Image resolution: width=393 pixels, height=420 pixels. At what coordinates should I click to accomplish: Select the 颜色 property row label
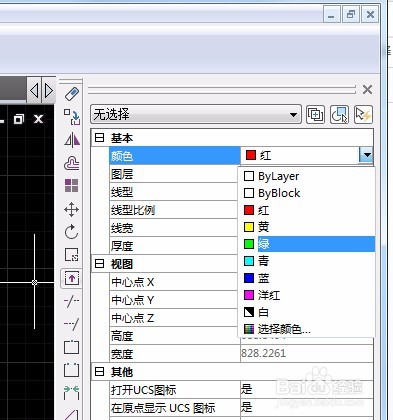(x=175, y=156)
